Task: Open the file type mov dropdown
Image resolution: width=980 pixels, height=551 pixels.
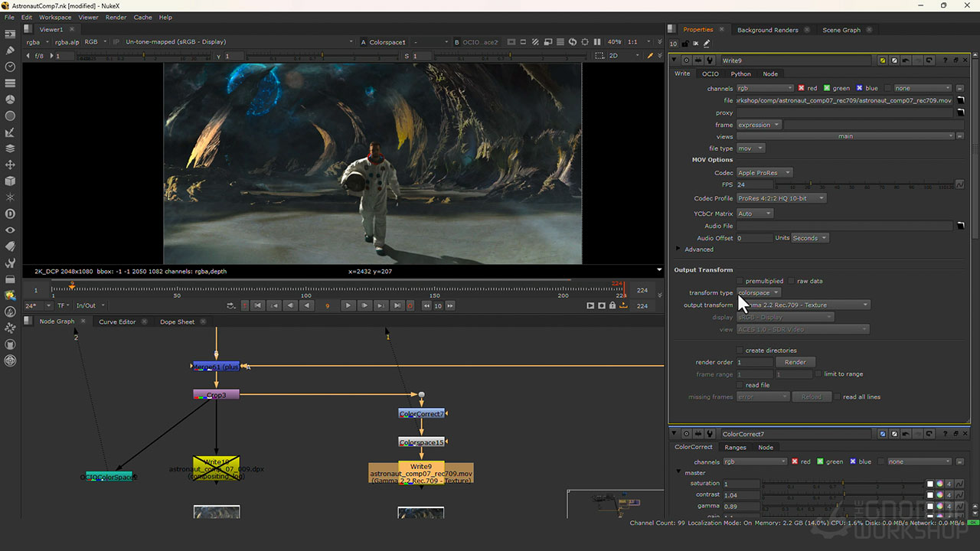Action: (x=750, y=148)
